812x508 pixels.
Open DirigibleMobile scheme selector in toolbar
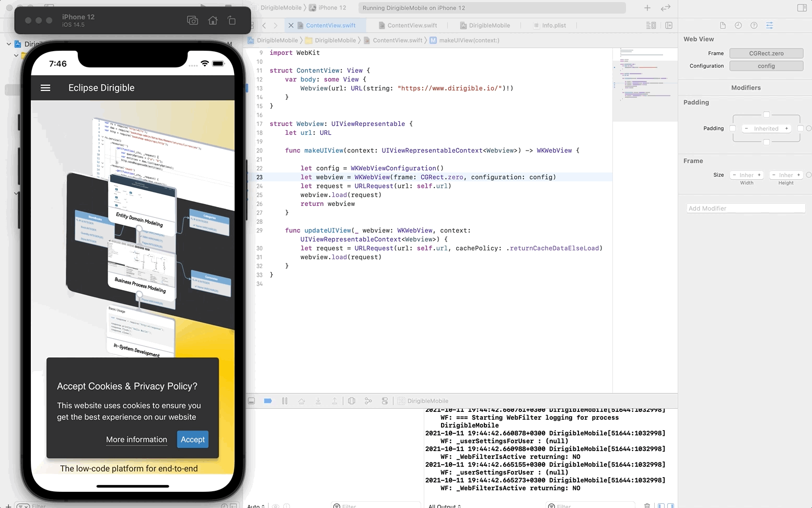click(x=281, y=8)
